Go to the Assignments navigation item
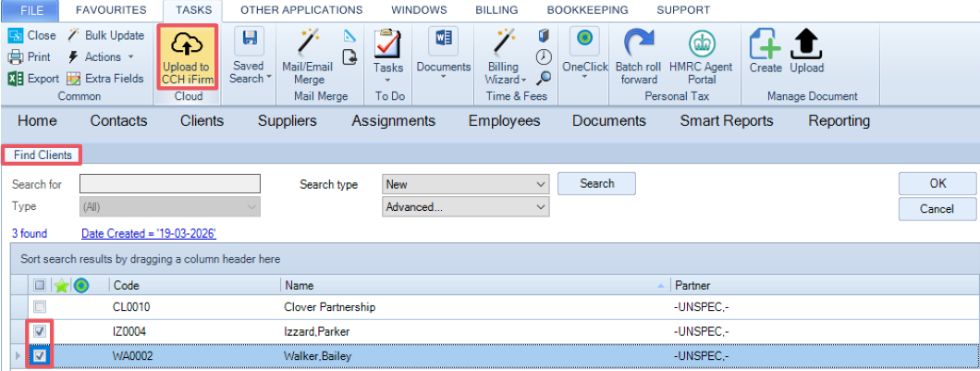Viewport: 980px width, 371px height. coord(393,121)
